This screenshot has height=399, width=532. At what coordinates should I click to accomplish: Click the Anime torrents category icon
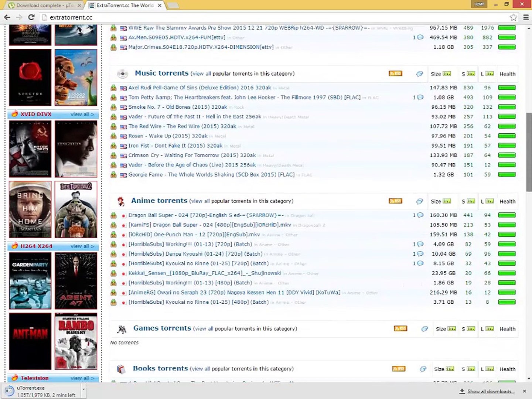(121, 201)
